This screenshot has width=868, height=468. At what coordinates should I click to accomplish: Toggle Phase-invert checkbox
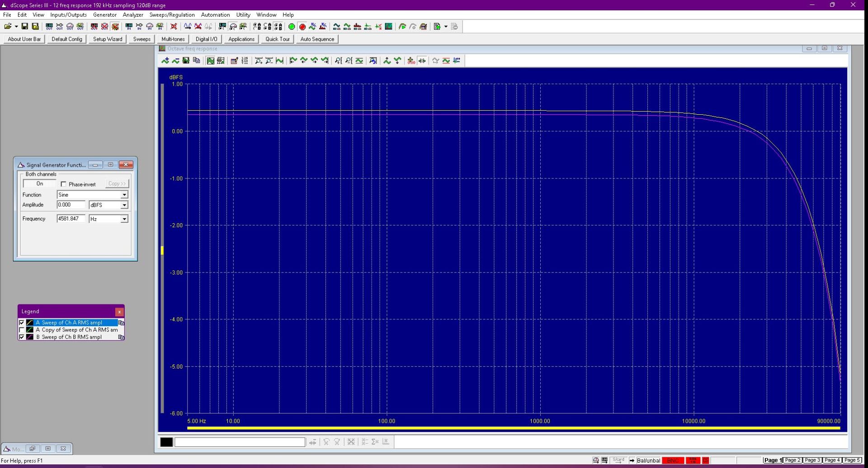coord(63,184)
